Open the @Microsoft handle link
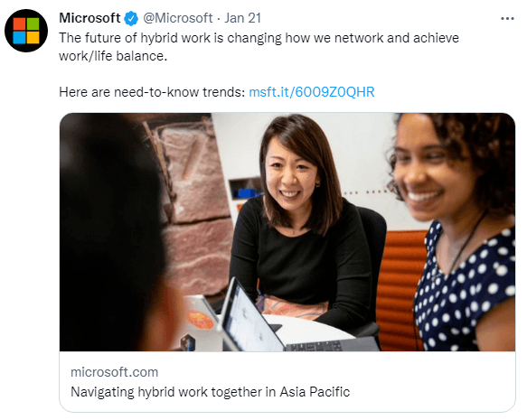The image size is (527, 420). (x=178, y=18)
